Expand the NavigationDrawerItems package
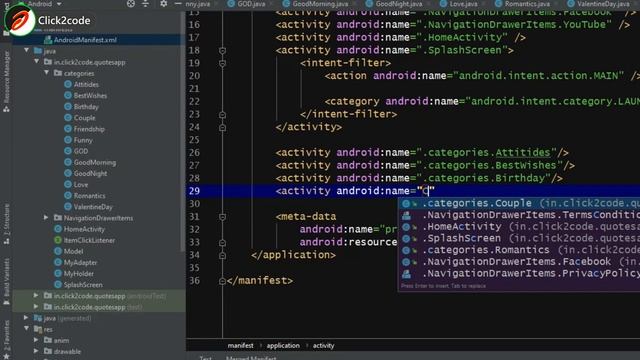This screenshot has height=360, width=640. tap(46, 218)
